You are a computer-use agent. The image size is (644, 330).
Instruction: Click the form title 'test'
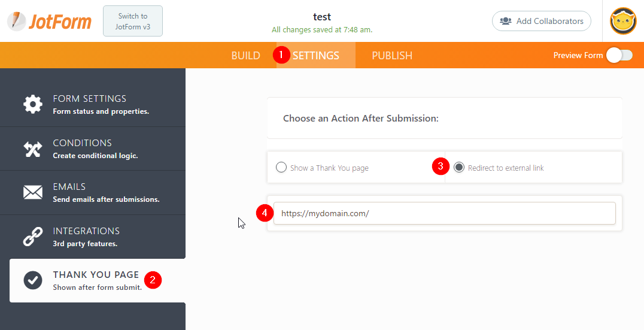click(x=322, y=17)
